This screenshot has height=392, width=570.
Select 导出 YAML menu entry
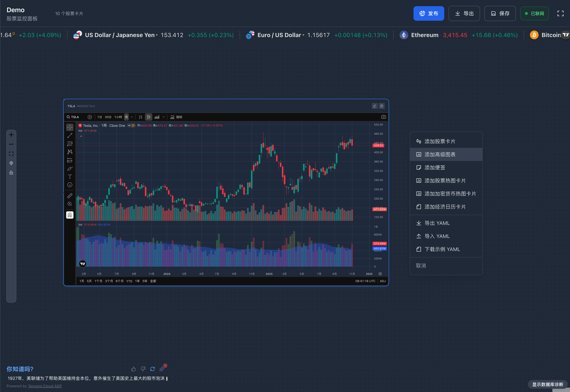[x=437, y=223]
